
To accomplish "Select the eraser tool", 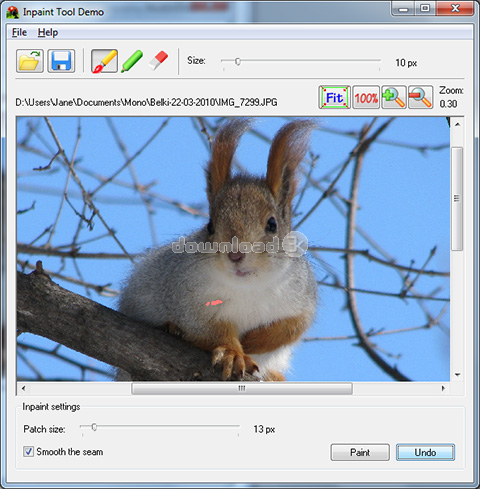I will tap(158, 60).
